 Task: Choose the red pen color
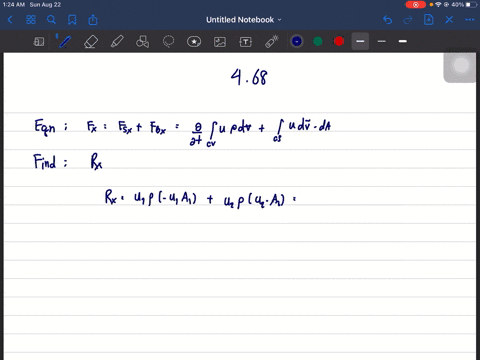click(339, 41)
